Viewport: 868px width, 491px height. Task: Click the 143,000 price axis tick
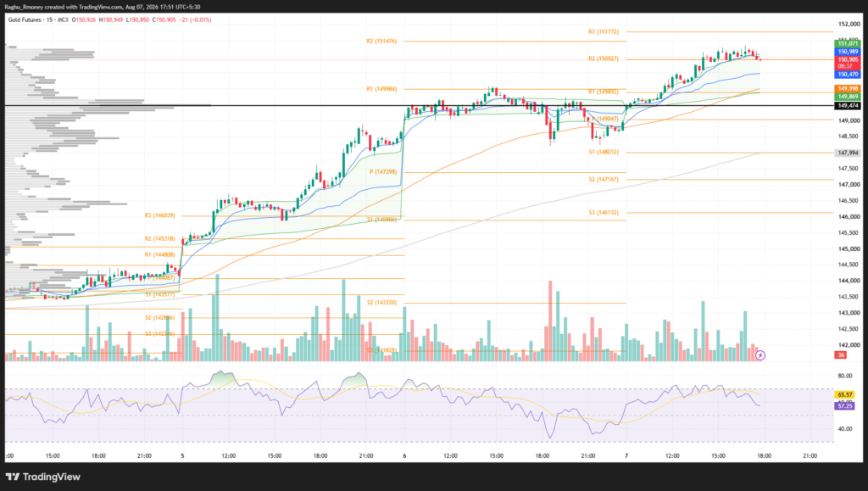point(849,313)
